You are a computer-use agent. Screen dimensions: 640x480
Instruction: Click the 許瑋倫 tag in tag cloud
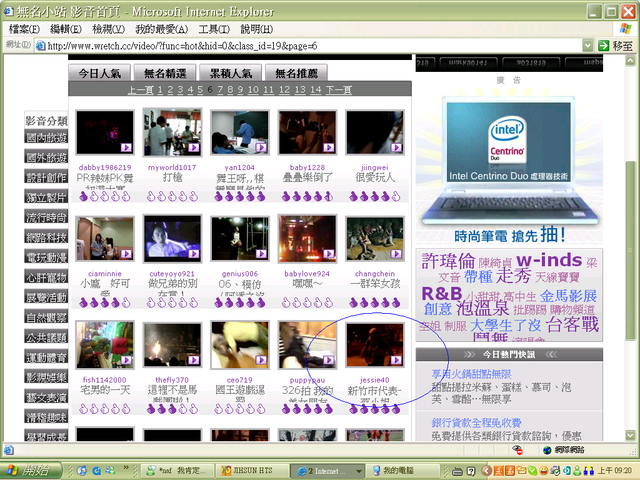pos(448,261)
